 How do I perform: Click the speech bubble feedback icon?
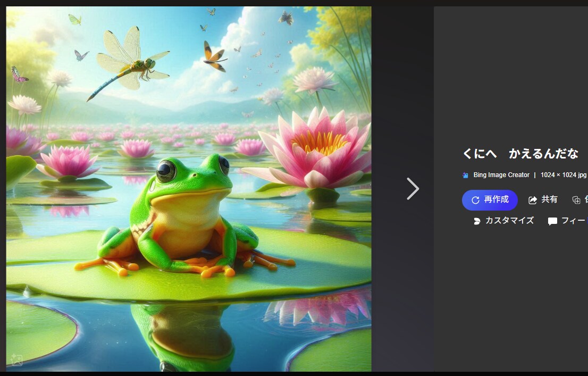point(552,221)
